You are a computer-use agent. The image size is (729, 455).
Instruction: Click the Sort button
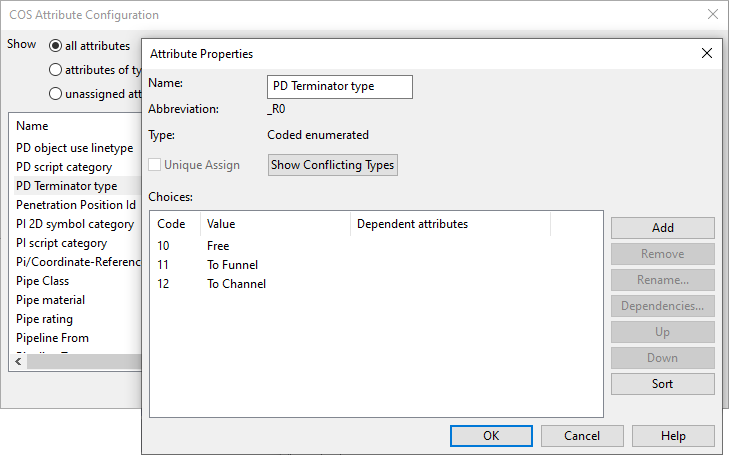coord(662,384)
